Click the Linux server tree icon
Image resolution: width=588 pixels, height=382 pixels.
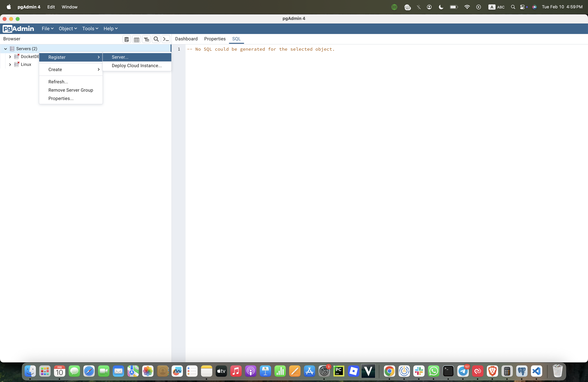[16, 65]
